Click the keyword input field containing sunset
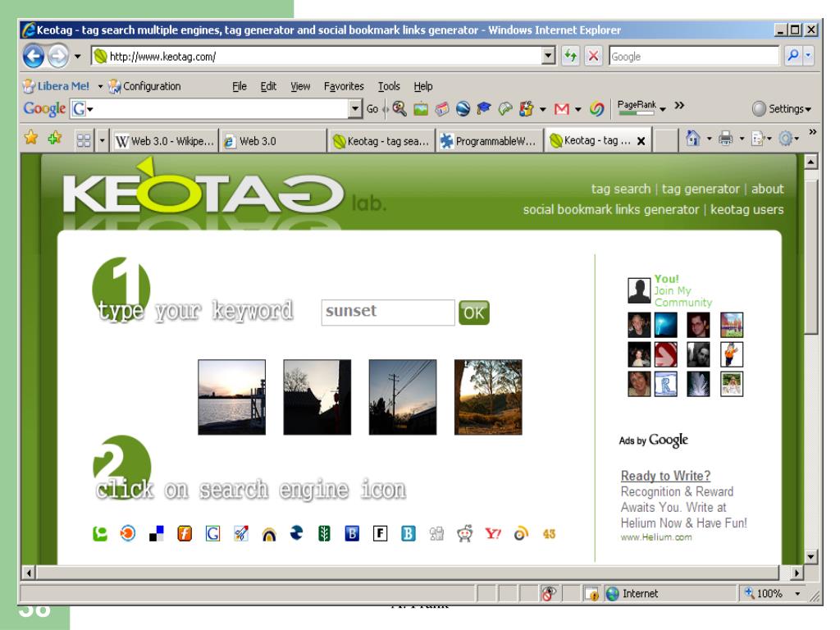The height and width of the screenshot is (630, 840). pyautogui.click(x=388, y=312)
